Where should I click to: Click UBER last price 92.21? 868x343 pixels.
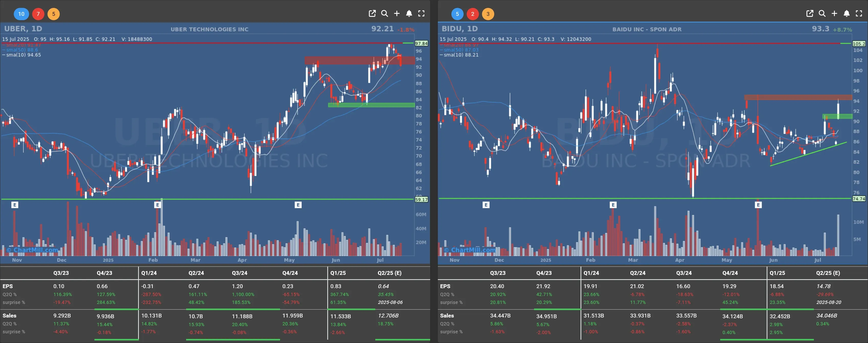382,29
